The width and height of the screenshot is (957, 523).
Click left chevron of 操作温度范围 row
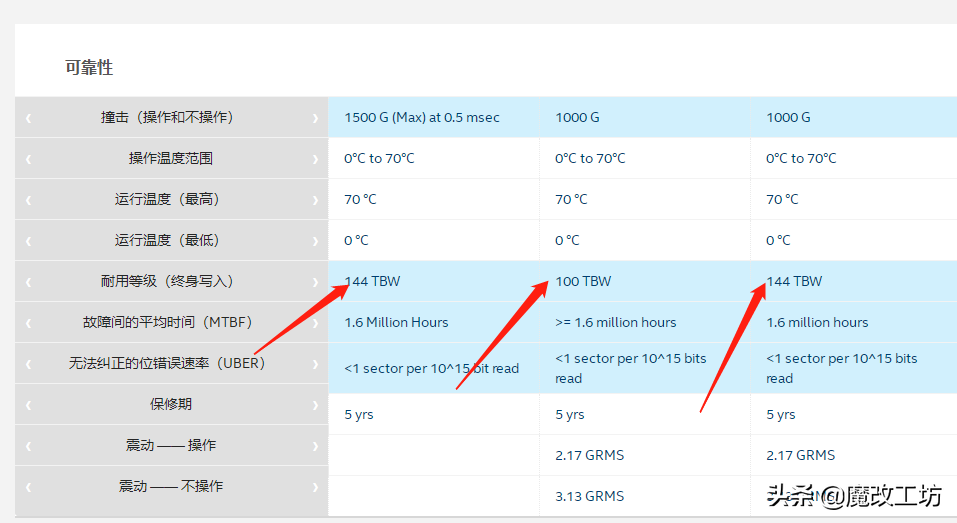[x=28, y=159]
